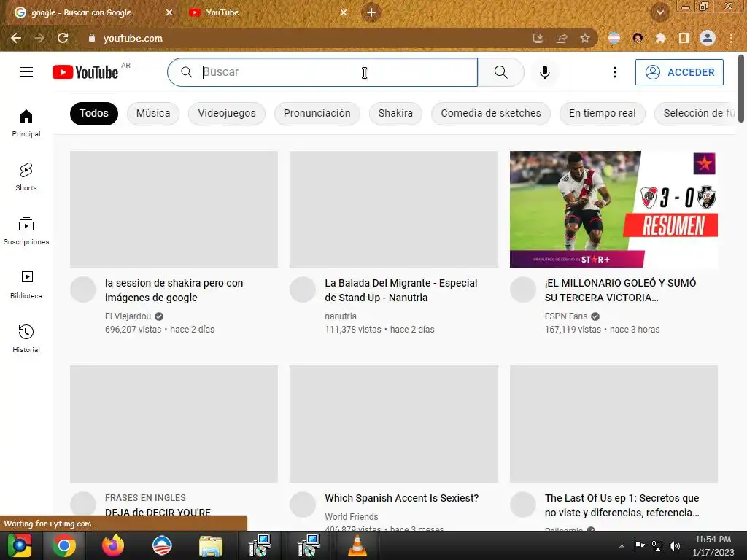Open 'The Last Of Us ep 1' title
747x560 pixels.
pyautogui.click(x=622, y=505)
